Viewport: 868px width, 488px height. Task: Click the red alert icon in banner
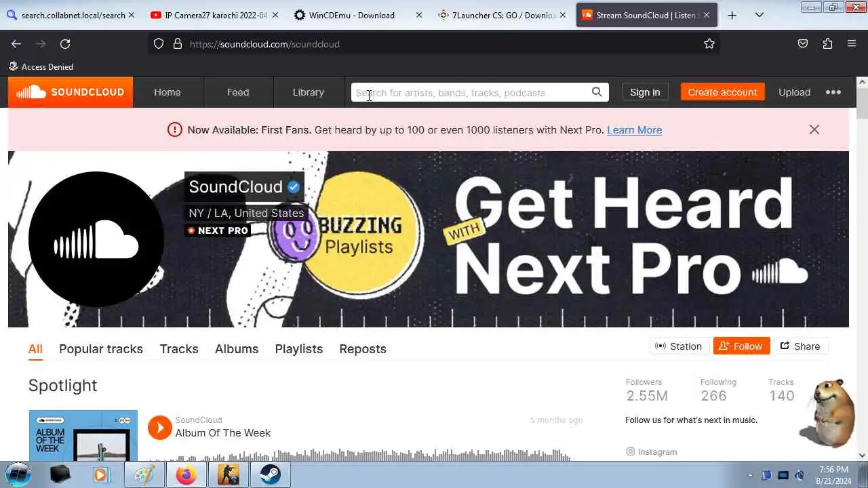(x=175, y=129)
